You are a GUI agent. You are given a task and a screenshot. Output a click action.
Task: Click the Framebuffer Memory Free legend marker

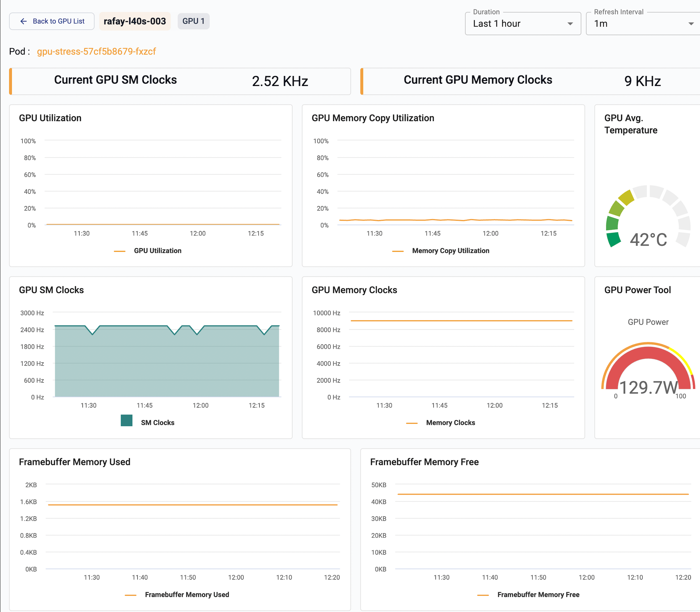[x=483, y=594]
